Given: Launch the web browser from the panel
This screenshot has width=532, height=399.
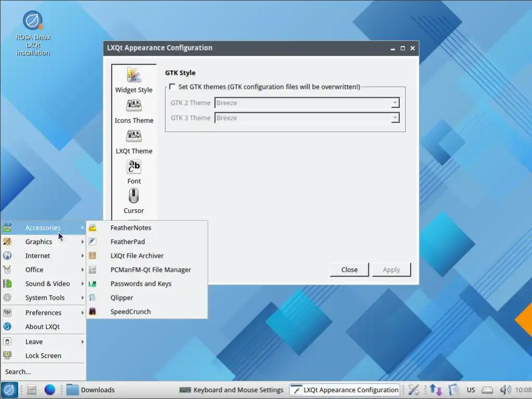Looking at the screenshot, I should pos(49,390).
